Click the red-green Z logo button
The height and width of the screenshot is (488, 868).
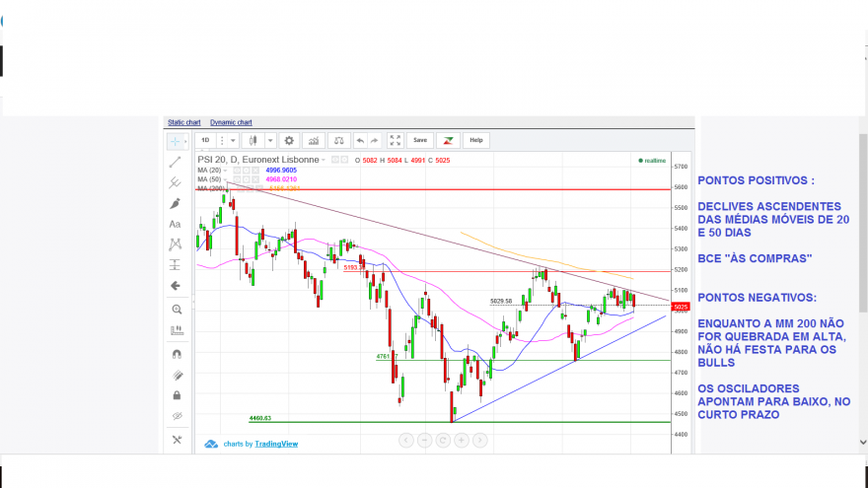(448, 141)
